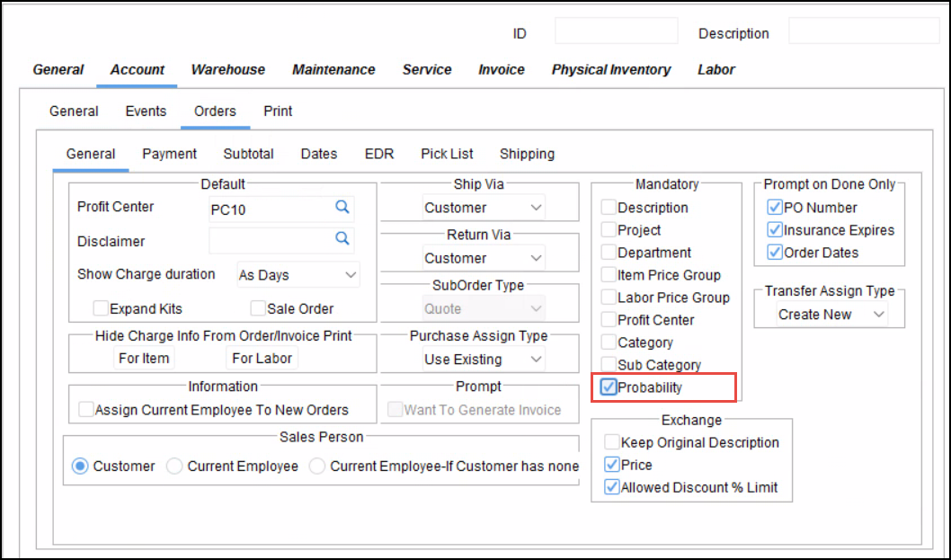
Task: Click the For Labor button
Action: click(x=262, y=359)
